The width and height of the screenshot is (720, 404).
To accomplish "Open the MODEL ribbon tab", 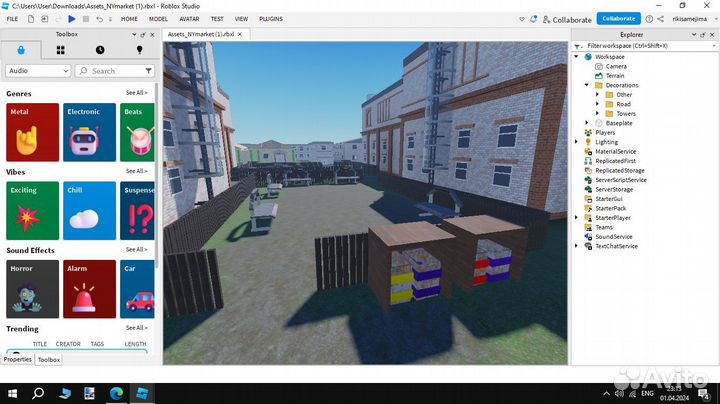I will point(158,19).
